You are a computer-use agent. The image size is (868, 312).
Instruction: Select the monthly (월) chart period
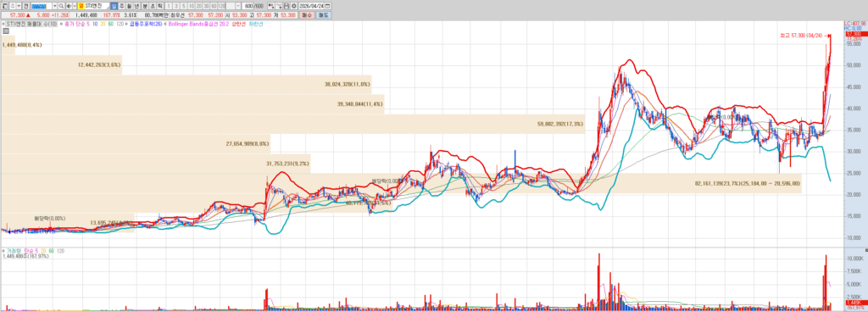(130, 6)
